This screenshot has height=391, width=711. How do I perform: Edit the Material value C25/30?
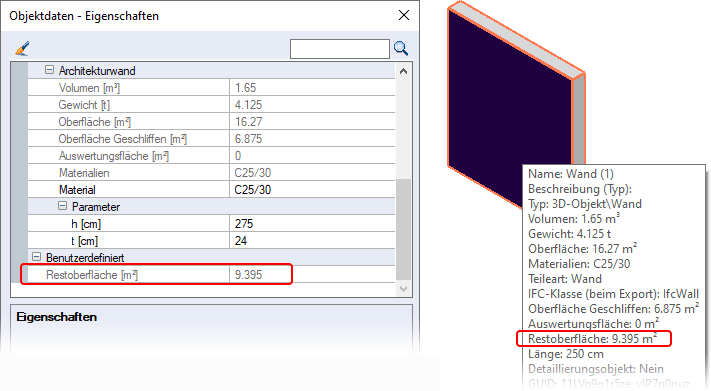(x=253, y=190)
